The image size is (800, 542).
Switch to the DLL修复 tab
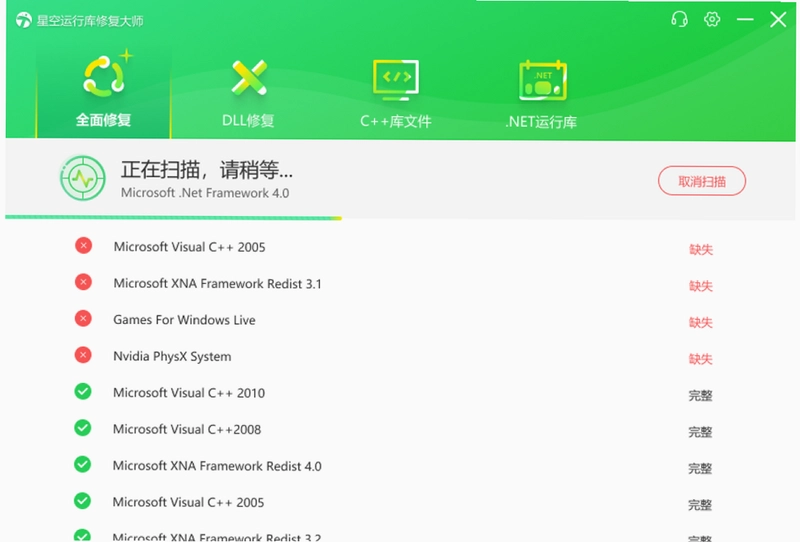click(x=248, y=93)
